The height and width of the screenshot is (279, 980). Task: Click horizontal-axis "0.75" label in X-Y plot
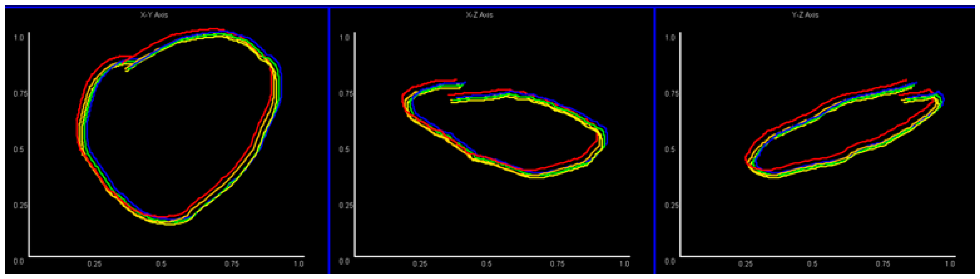coord(231,264)
